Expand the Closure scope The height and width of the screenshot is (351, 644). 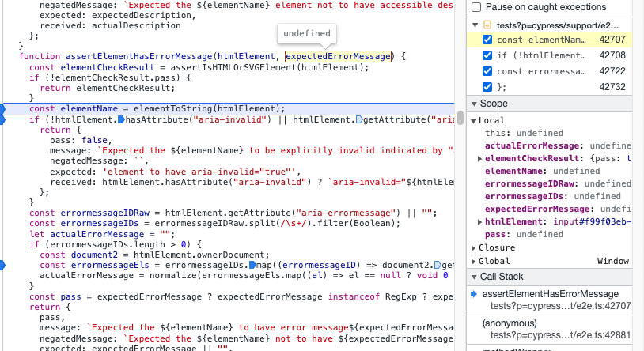(474, 248)
